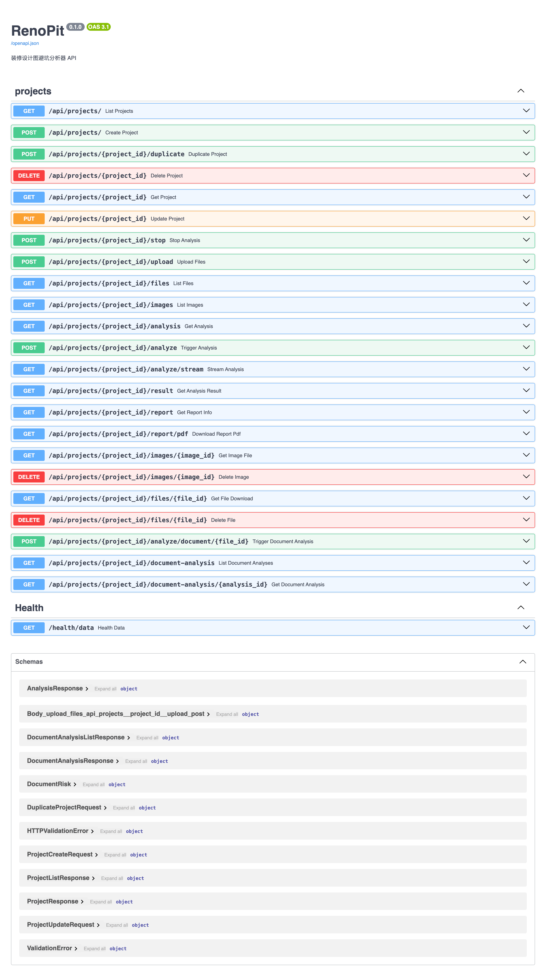Expand the POST Create Project row arrow
546x980 pixels.
pos(526,132)
